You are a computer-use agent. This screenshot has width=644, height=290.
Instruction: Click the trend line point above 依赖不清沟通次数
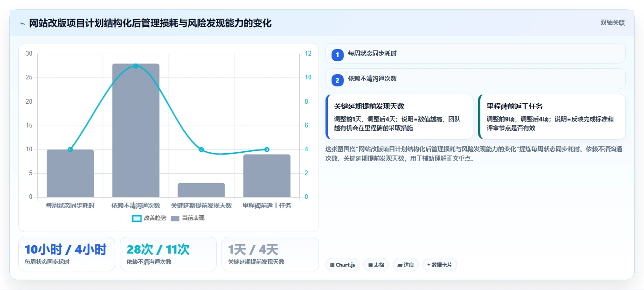(136, 66)
